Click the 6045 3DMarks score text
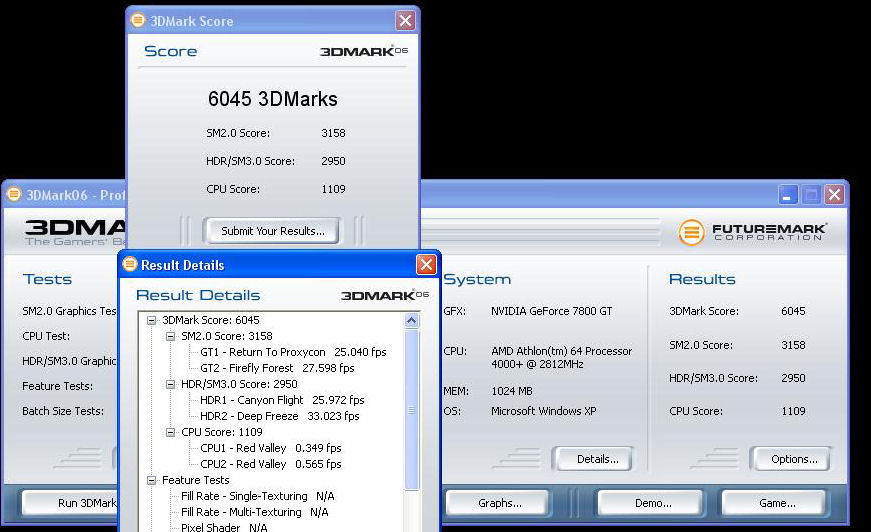The image size is (871, 532). point(272,99)
